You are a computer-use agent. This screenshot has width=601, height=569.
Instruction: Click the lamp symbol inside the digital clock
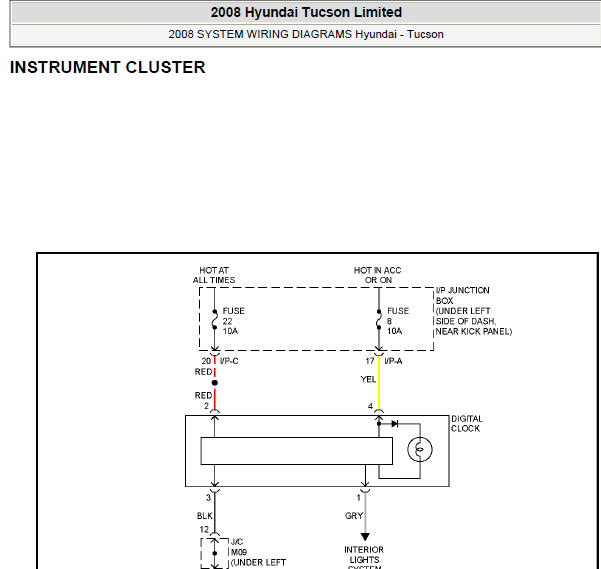click(420, 449)
